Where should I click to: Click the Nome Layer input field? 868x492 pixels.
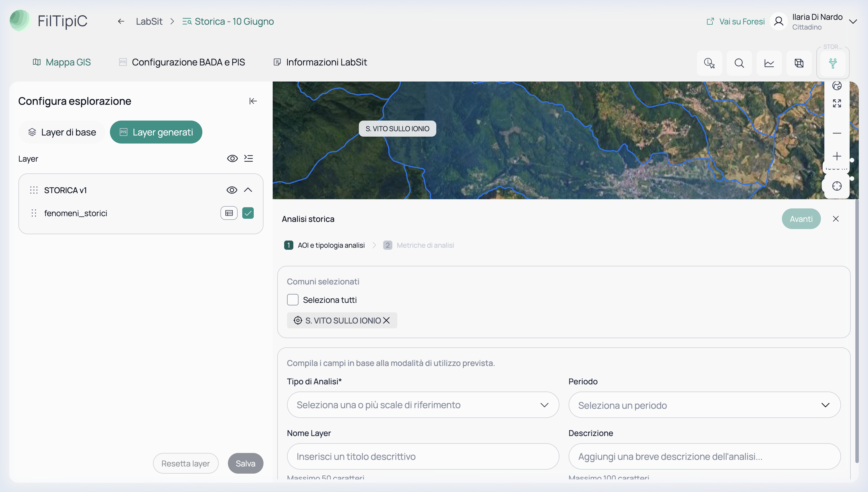click(423, 456)
